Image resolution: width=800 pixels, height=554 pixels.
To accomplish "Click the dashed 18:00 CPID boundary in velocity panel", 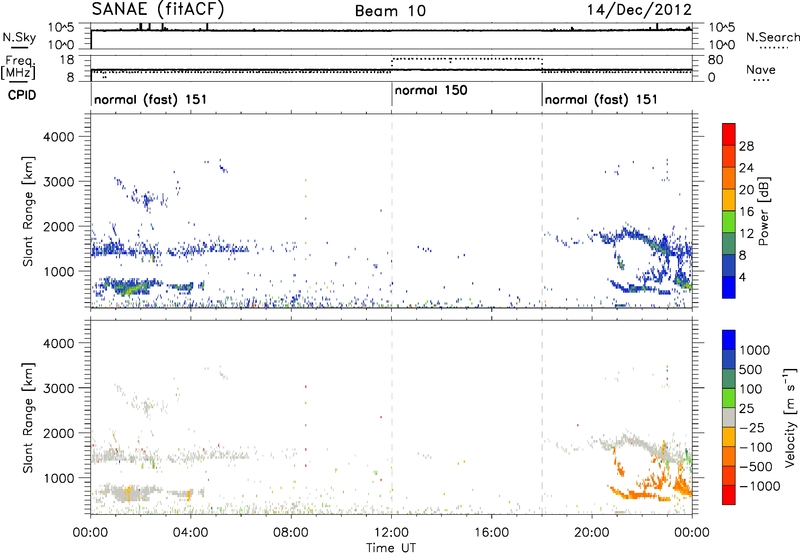I will 542,417.
